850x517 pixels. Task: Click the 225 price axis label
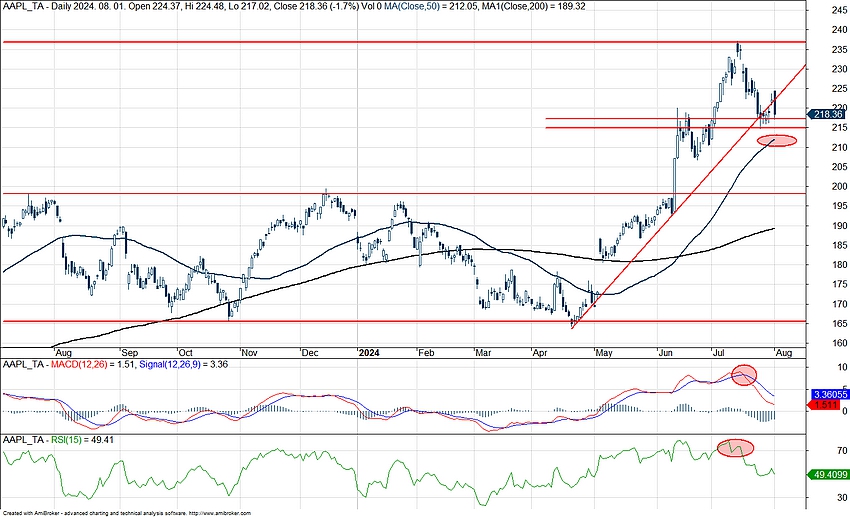(x=838, y=89)
